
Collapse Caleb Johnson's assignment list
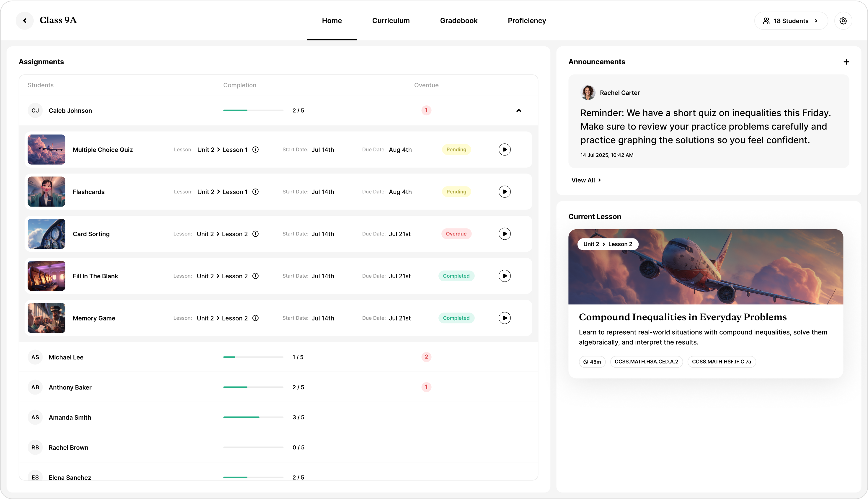point(518,110)
